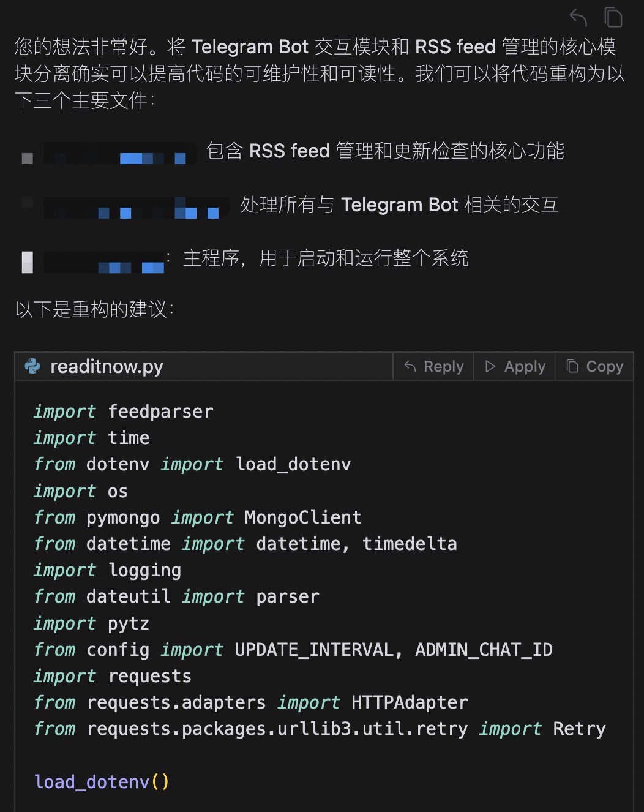Click the word feedparser in the first import

coord(160,412)
